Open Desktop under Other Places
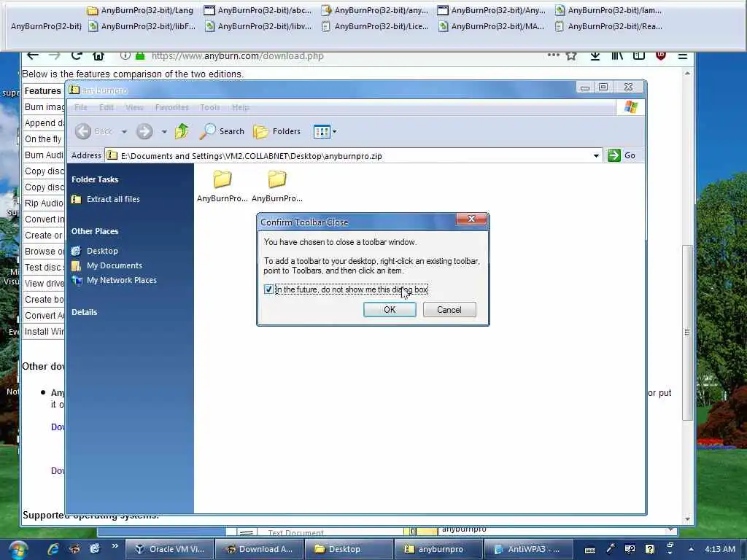Image resolution: width=747 pixels, height=560 pixels. 102,251
